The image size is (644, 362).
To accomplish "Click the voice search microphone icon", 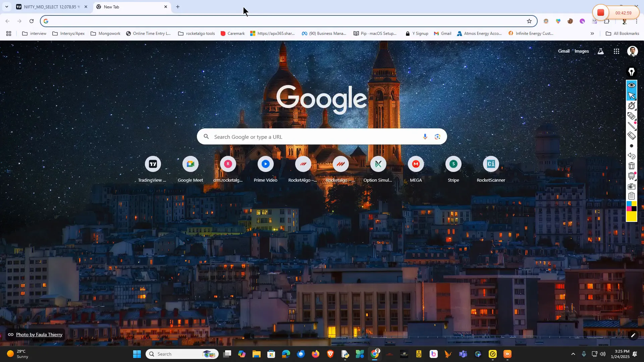I will pos(425,137).
